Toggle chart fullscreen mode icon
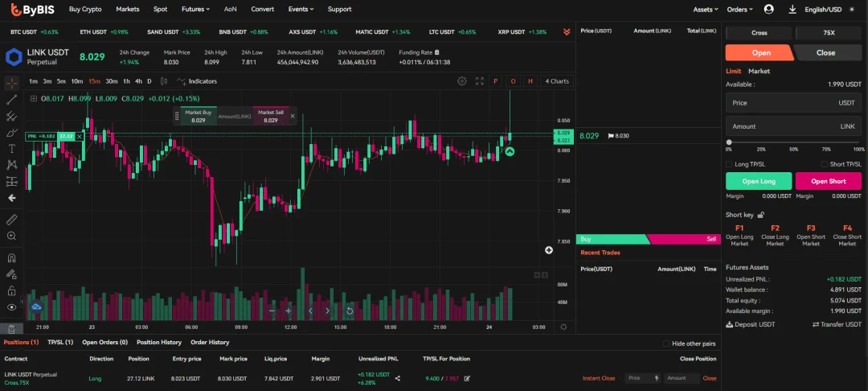 click(479, 81)
